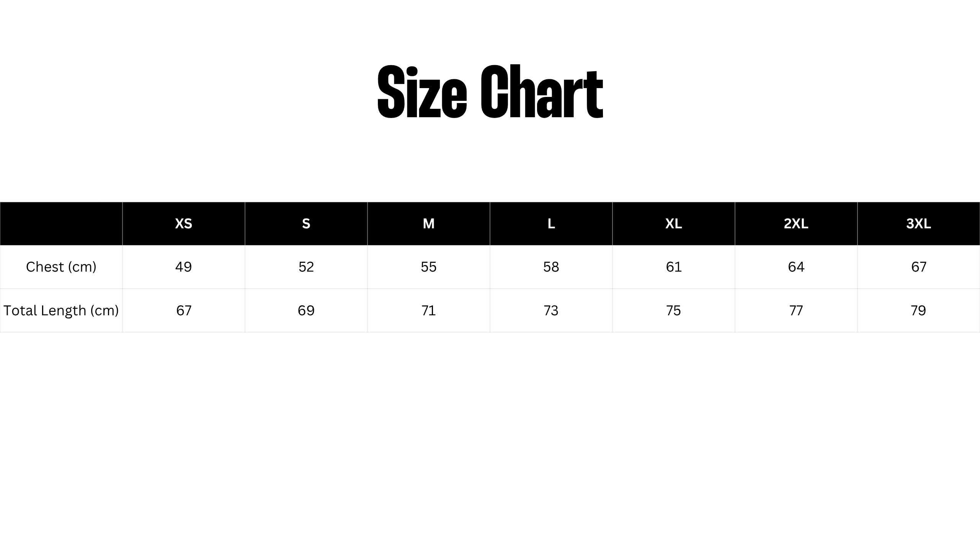Viewport: 980px width, 544px height.
Task: Select the L size header
Action: pos(551,224)
